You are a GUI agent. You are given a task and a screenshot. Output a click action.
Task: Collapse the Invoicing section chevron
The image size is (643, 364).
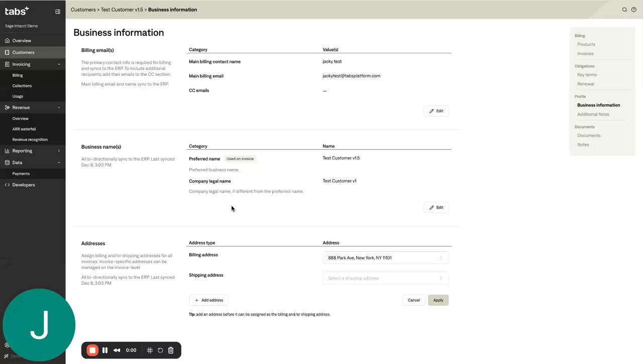point(59,64)
